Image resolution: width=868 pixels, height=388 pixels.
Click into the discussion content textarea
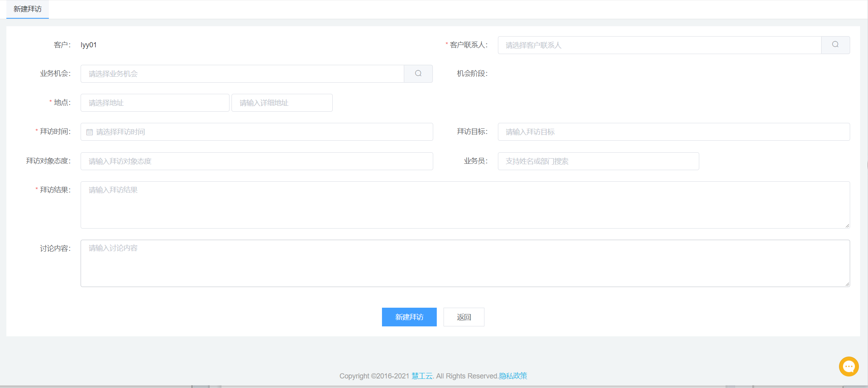[x=465, y=263]
